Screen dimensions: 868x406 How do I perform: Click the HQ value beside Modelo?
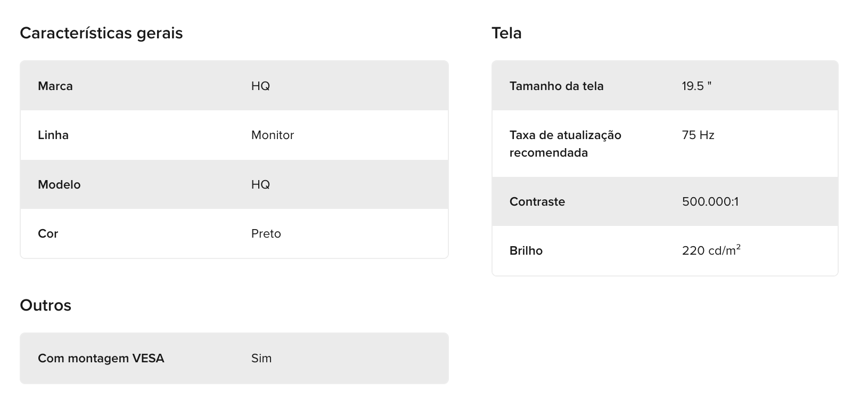coord(260,184)
